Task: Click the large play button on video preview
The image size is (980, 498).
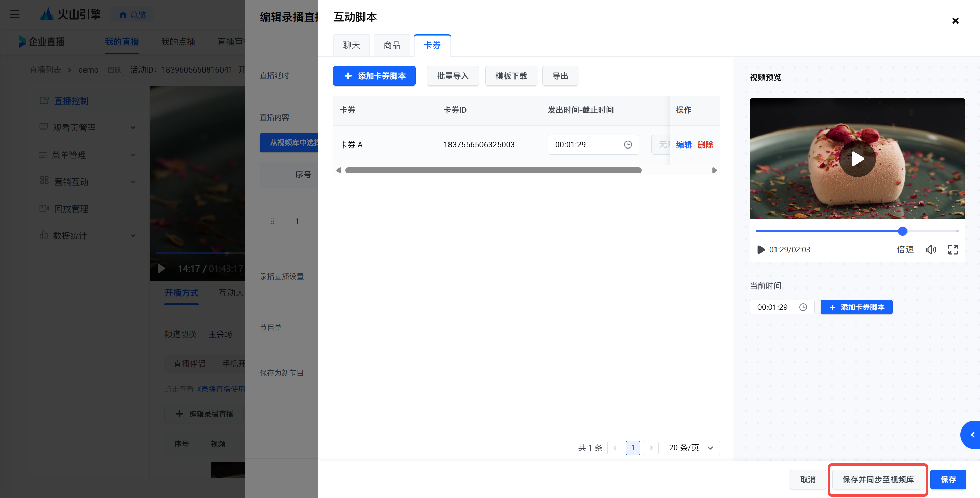Action: tap(857, 159)
